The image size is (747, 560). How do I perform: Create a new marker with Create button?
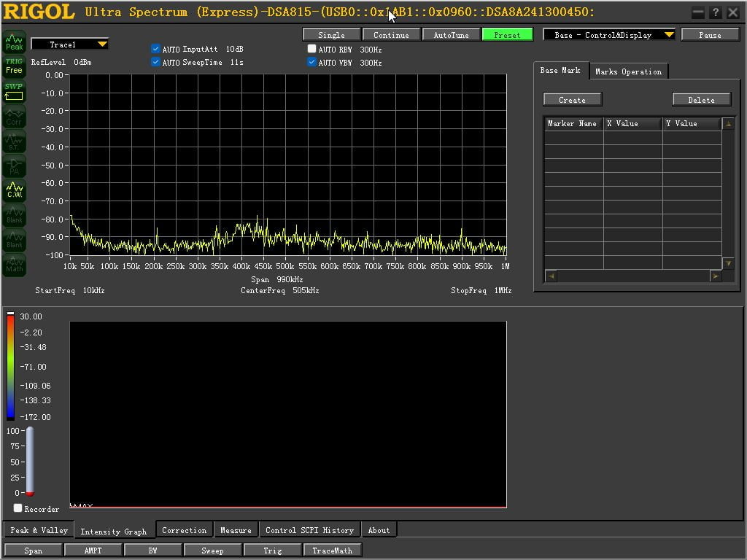tap(572, 99)
